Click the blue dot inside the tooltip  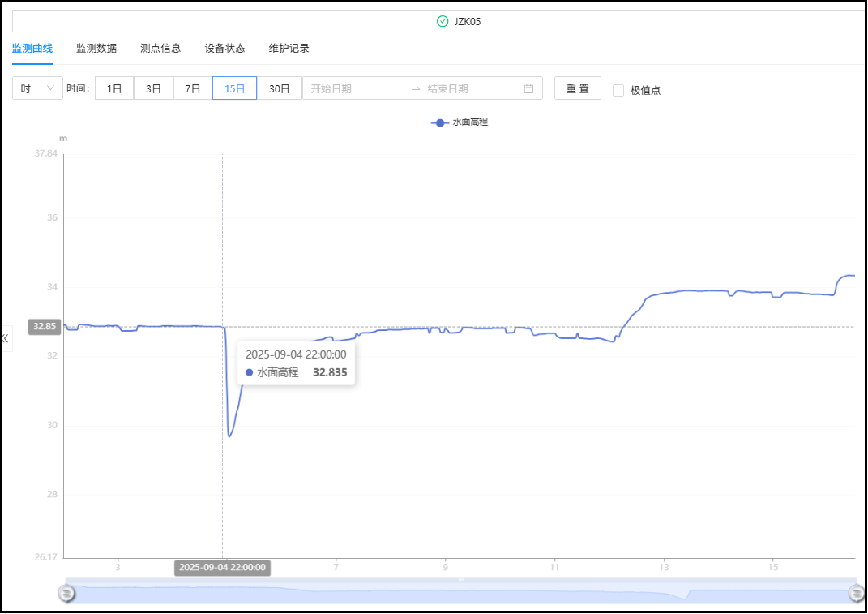click(x=249, y=371)
